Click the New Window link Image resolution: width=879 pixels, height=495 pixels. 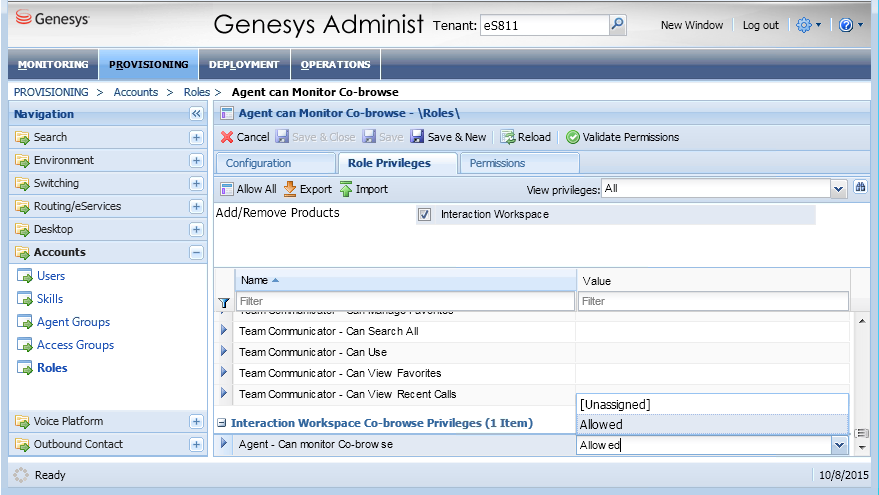tap(692, 25)
